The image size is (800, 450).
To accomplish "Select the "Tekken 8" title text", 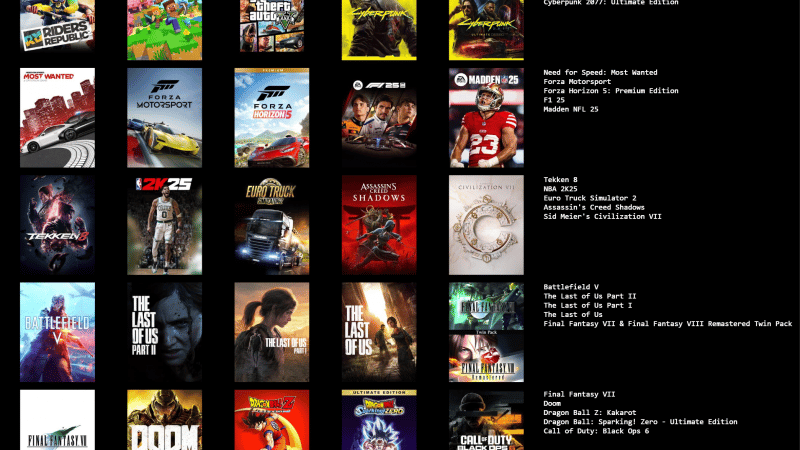I will [x=560, y=180].
